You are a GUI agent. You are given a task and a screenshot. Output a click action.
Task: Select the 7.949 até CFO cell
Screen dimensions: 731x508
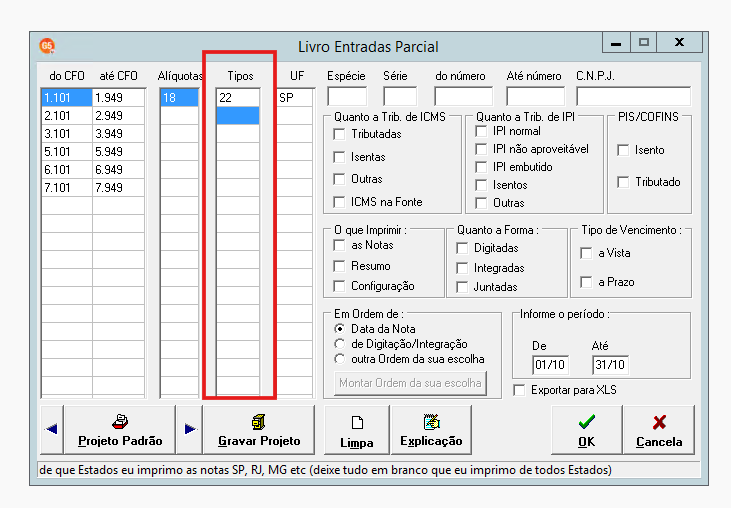click(118, 188)
